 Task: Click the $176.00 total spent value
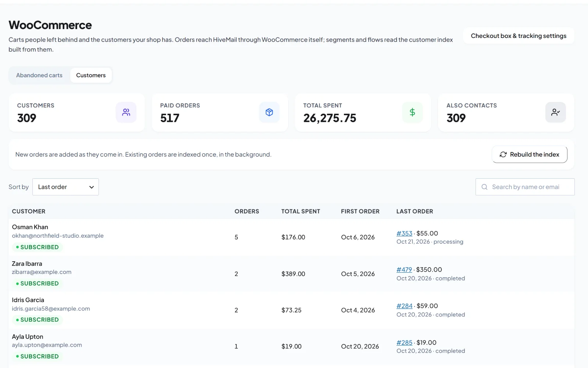(x=293, y=237)
